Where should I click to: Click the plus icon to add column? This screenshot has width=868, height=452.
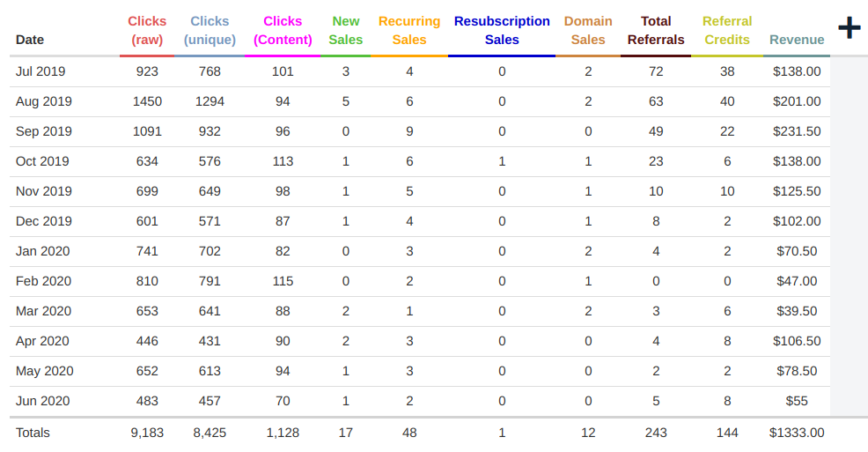(x=850, y=27)
